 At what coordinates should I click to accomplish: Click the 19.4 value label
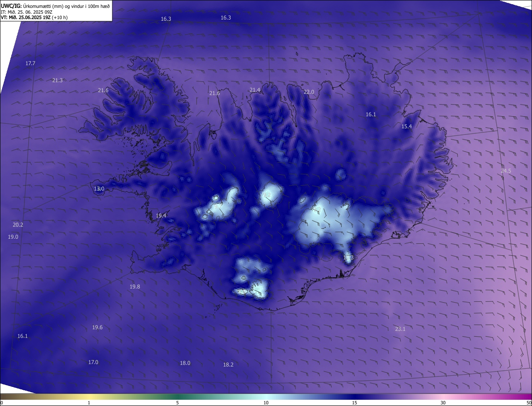tap(161, 216)
